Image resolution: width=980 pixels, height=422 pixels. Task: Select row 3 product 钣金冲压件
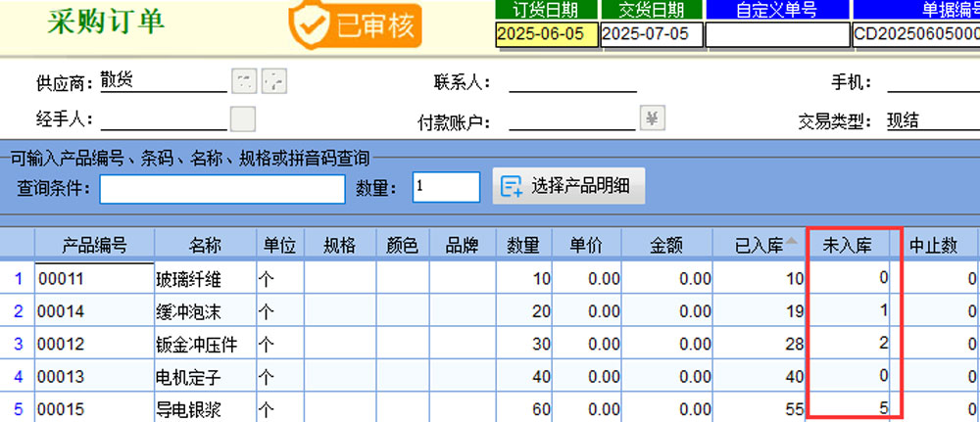tap(204, 344)
